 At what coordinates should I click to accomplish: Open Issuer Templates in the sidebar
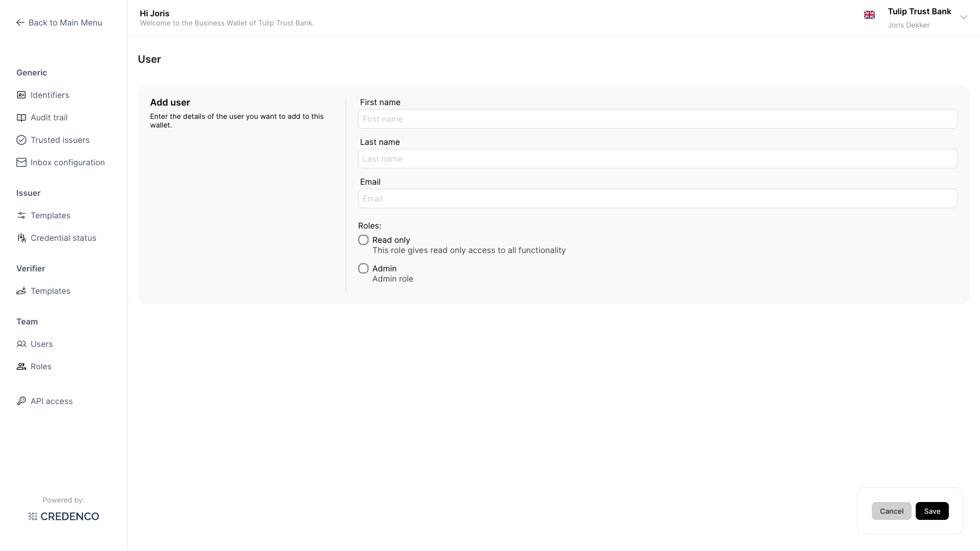pyautogui.click(x=50, y=215)
